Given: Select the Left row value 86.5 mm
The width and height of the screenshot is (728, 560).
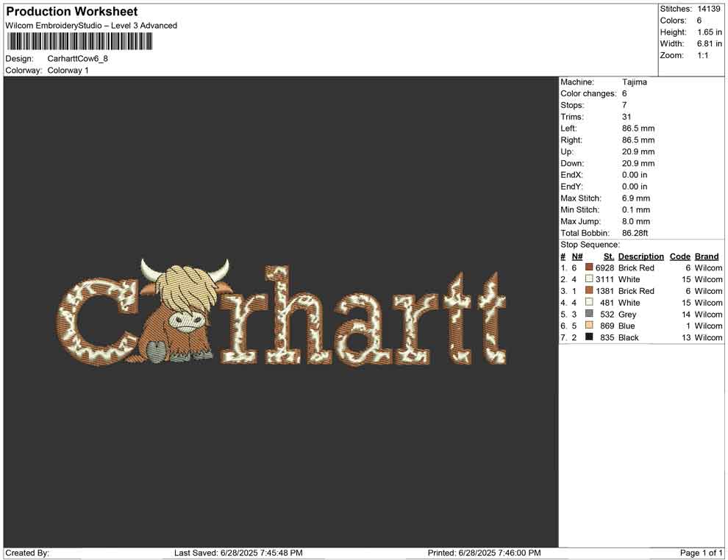Looking at the screenshot, I should click(x=638, y=128).
